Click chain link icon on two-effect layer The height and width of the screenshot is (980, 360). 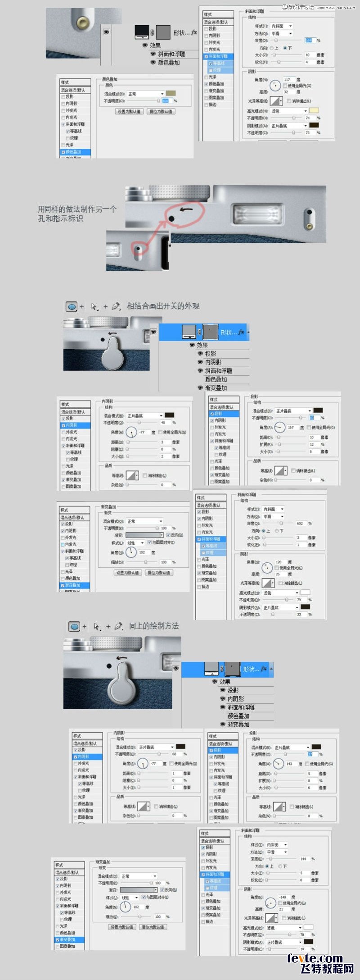click(x=152, y=32)
